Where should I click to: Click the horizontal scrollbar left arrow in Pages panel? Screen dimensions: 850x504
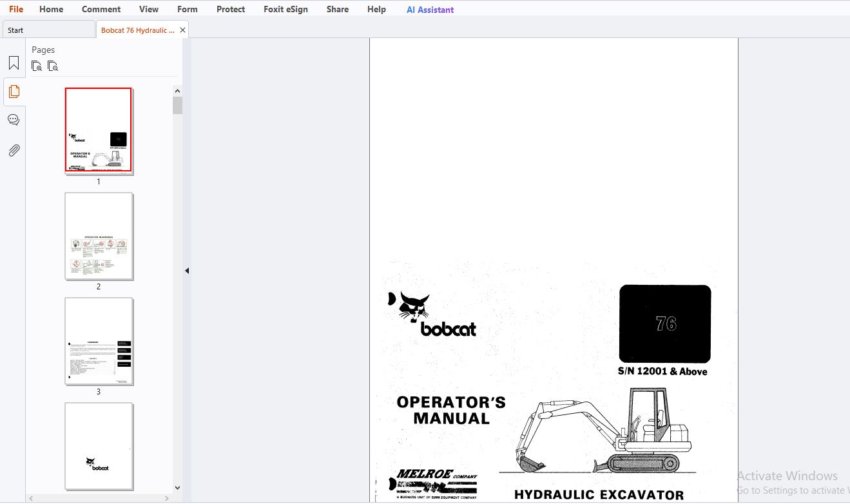30,498
